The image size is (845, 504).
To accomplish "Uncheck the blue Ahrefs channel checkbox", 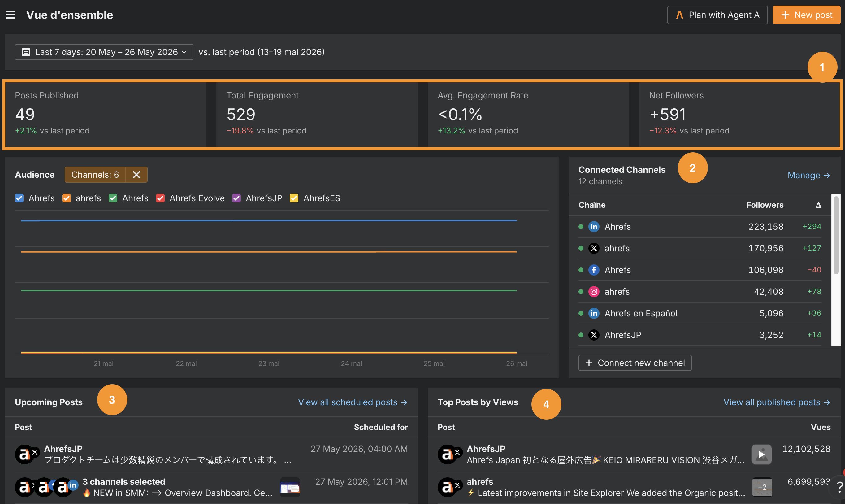I will click(19, 198).
